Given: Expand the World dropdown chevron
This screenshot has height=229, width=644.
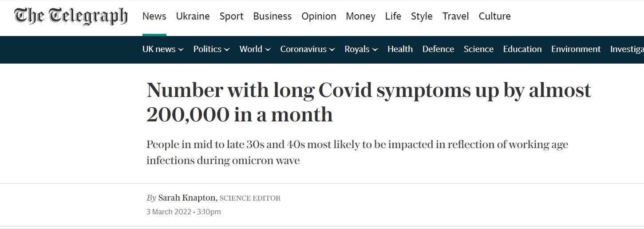Looking at the screenshot, I should 268,50.
